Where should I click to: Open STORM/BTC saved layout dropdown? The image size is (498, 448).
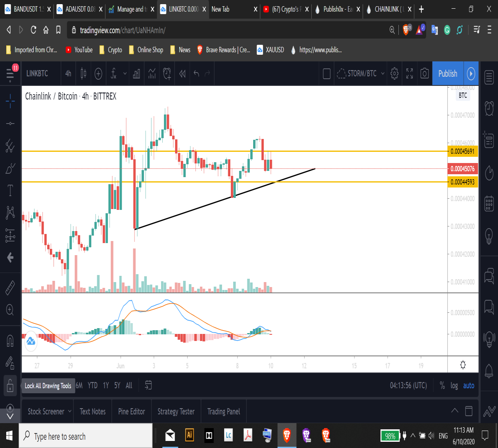[361, 74]
